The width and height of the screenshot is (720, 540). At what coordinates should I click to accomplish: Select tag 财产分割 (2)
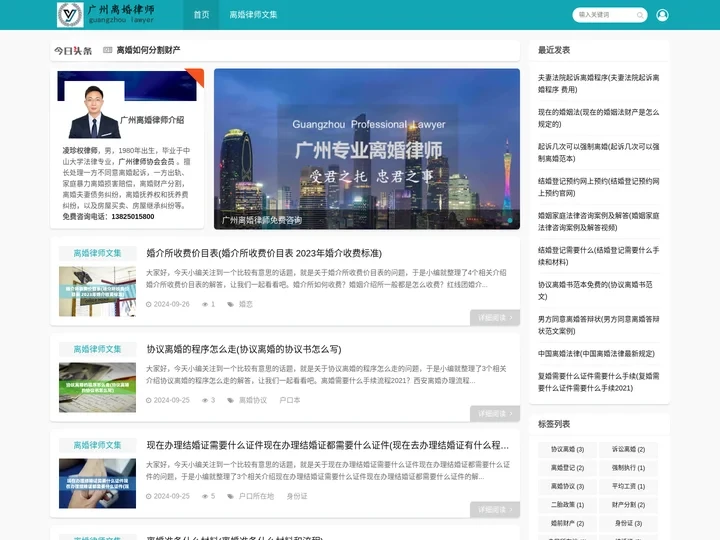tap(628, 505)
